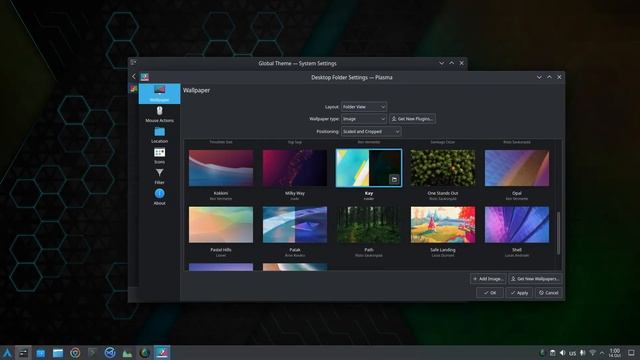640x360 pixels.
Task: Expand hidden system tray icons arrow
Action: (602, 353)
